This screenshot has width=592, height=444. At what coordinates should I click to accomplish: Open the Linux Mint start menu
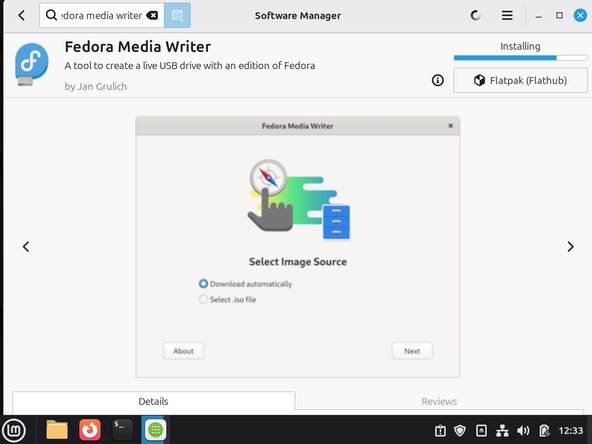point(14,430)
